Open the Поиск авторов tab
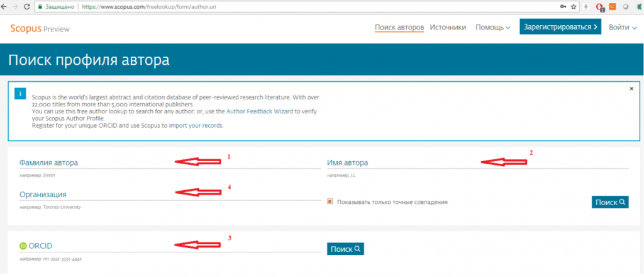Screen dimensions: 644x277 click(399, 28)
